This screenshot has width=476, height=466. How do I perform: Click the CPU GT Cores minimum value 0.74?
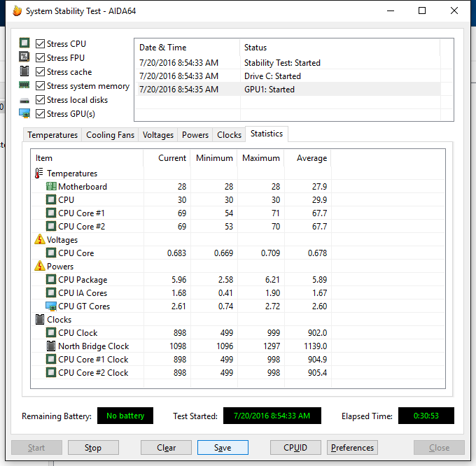click(x=225, y=306)
